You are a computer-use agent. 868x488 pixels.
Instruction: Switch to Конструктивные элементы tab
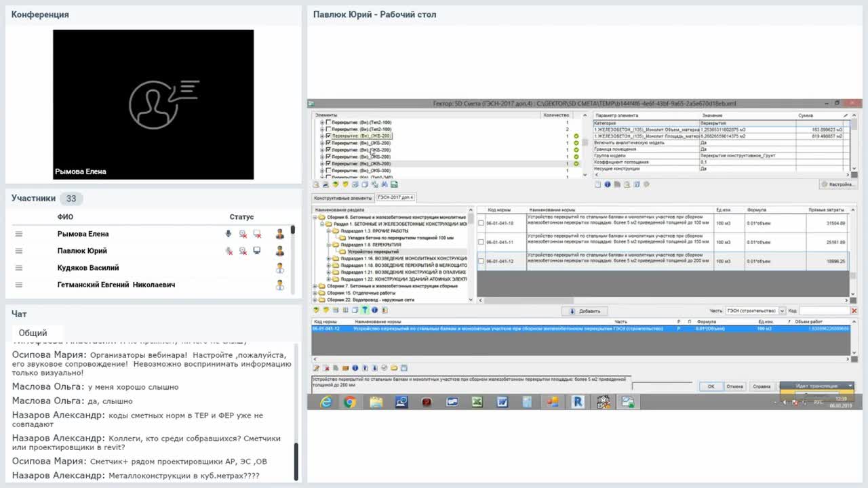342,197
